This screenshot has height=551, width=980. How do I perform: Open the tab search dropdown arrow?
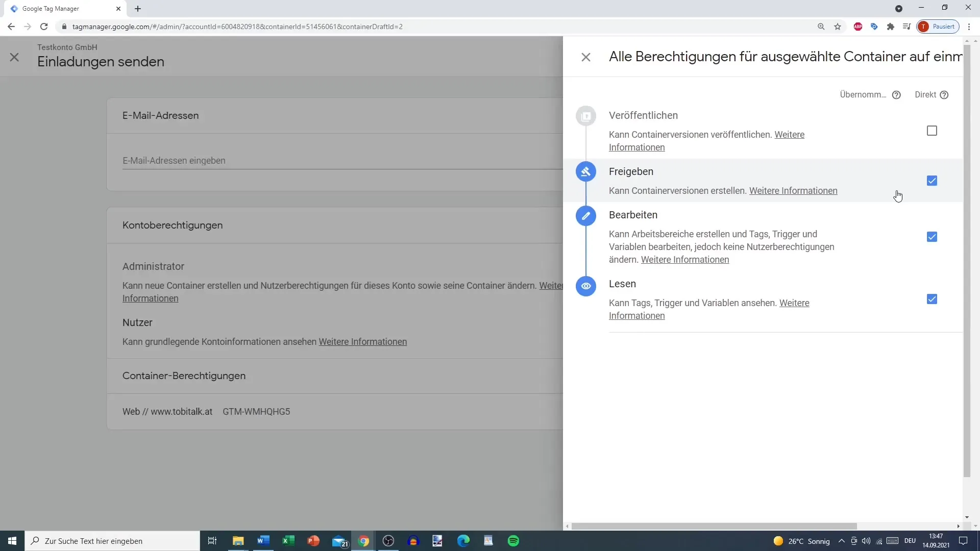point(899,9)
